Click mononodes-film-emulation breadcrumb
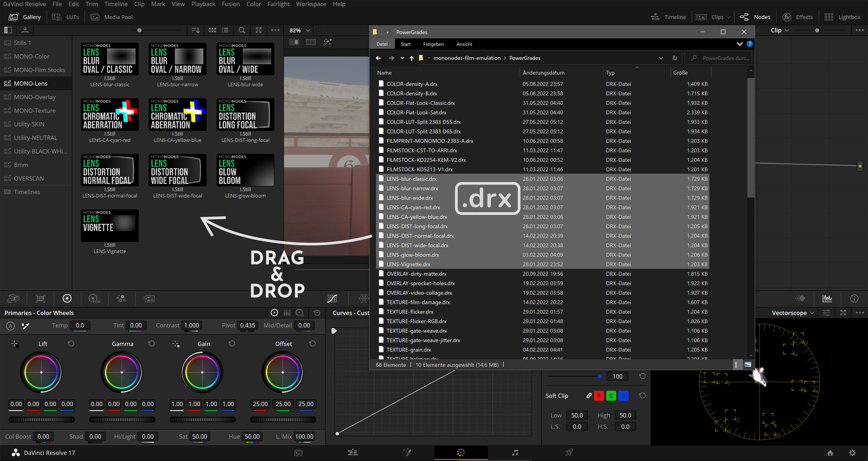 tap(467, 58)
